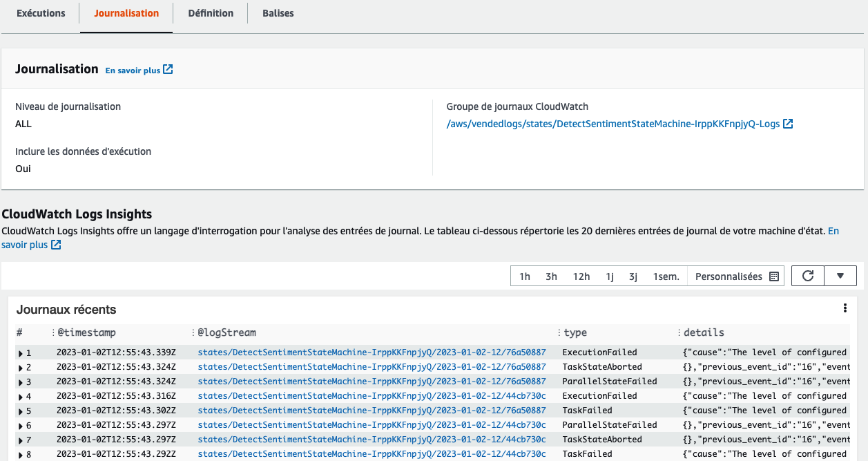Choose the 1sem. time range
The width and height of the screenshot is (868, 461).
pyautogui.click(x=666, y=276)
